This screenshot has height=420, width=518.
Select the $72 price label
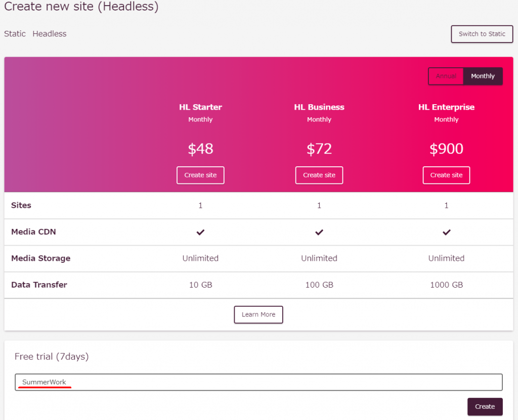319,149
